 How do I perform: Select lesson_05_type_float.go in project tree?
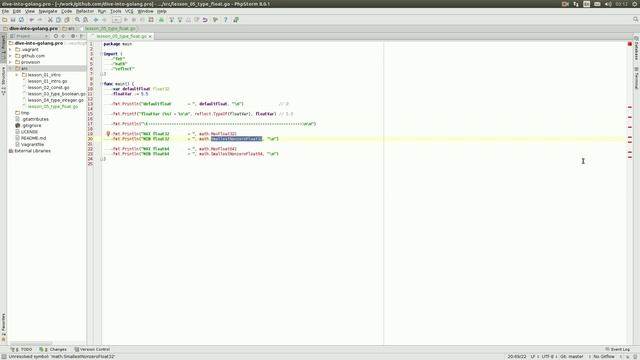point(53,107)
